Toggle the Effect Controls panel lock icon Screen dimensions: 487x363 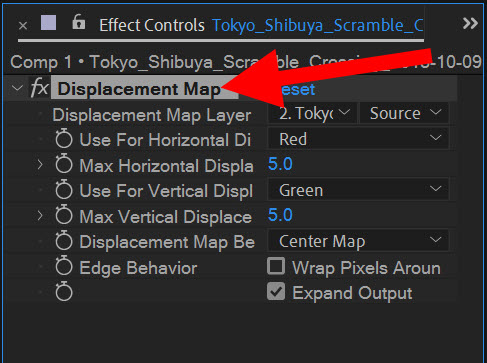[79, 22]
